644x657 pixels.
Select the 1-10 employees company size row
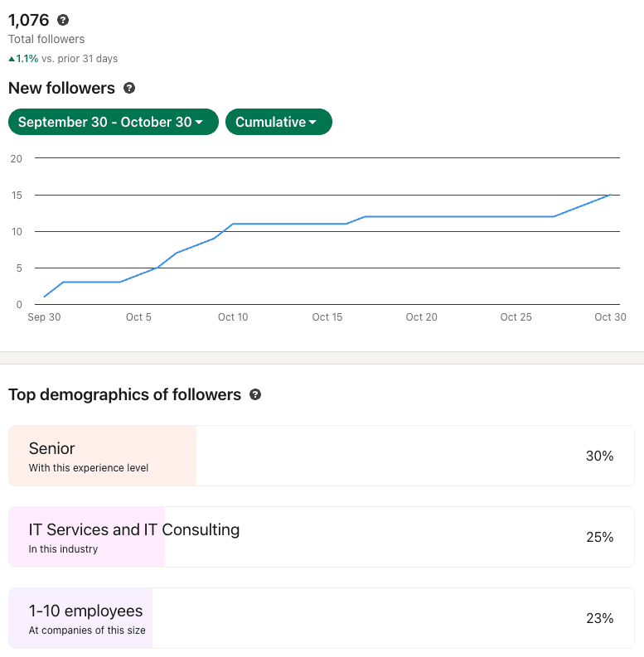pos(321,618)
